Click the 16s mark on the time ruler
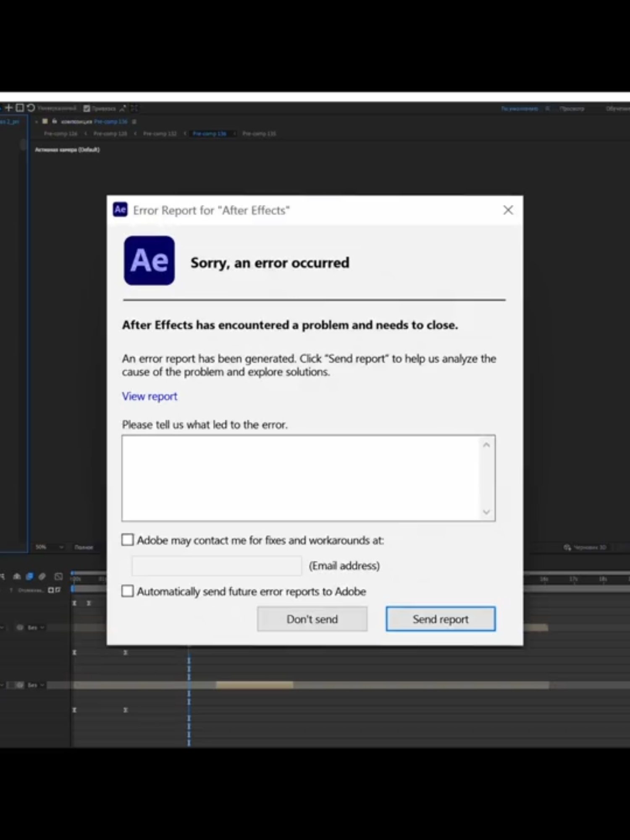Image resolution: width=630 pixels, height=840 pixels. pyautogui.click(x=544, y=579)
